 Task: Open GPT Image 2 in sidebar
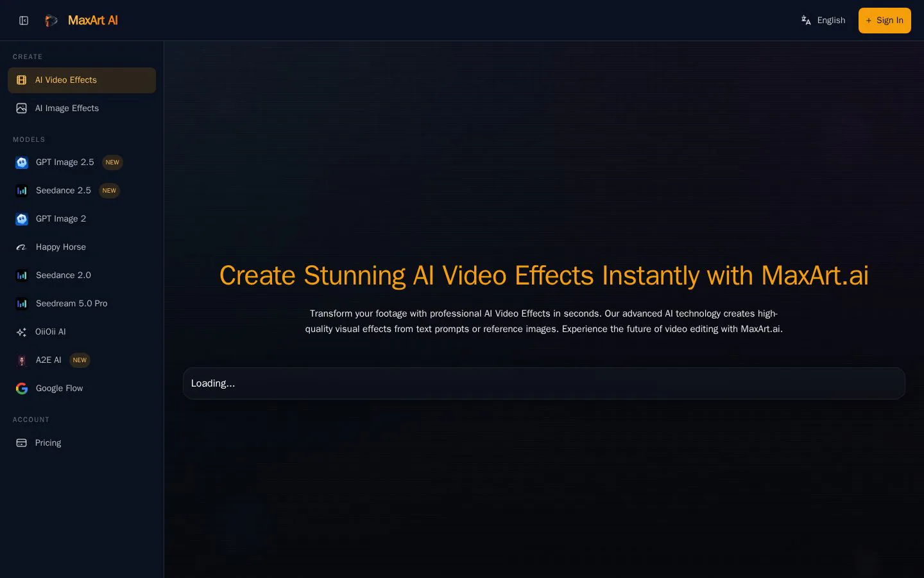click(81, 219)
